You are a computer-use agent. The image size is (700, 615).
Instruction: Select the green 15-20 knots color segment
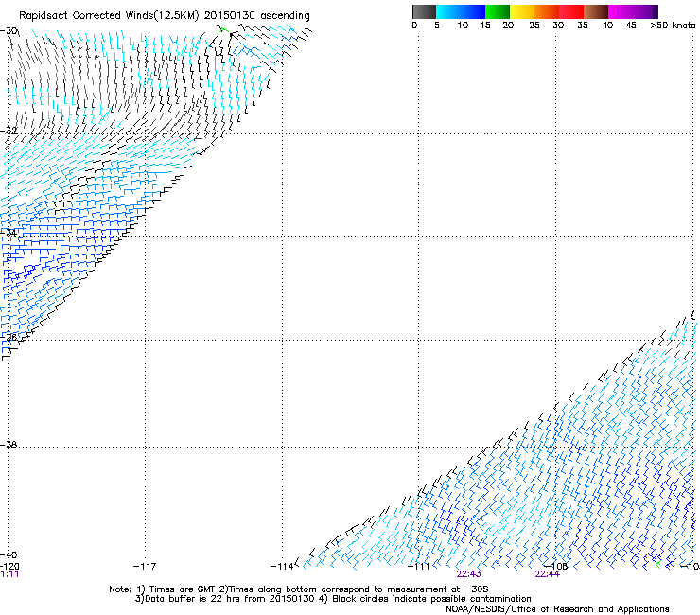coord(498,11)
